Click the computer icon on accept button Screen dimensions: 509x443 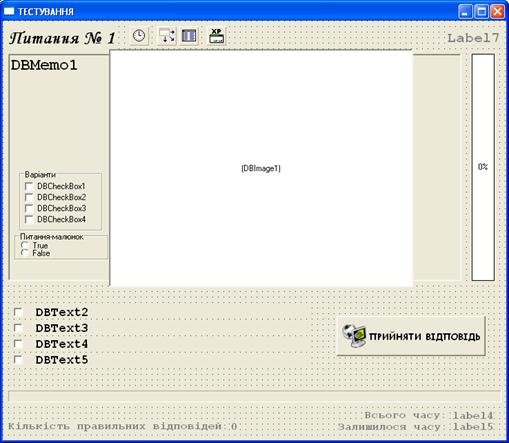tap(354, 336)
